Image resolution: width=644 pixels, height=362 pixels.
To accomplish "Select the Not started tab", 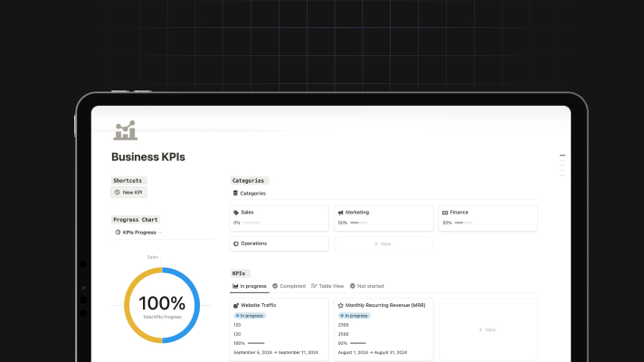I will (x=366, y=286).
